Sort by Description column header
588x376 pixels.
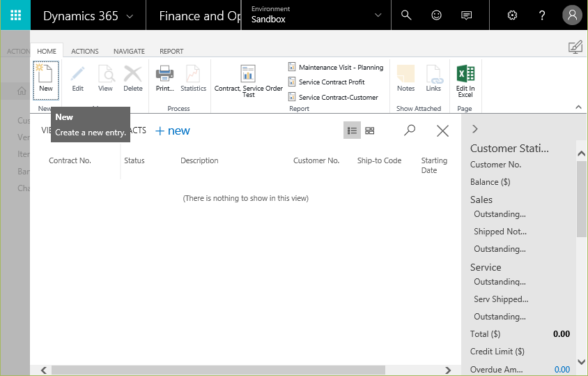tap(199, 160)
